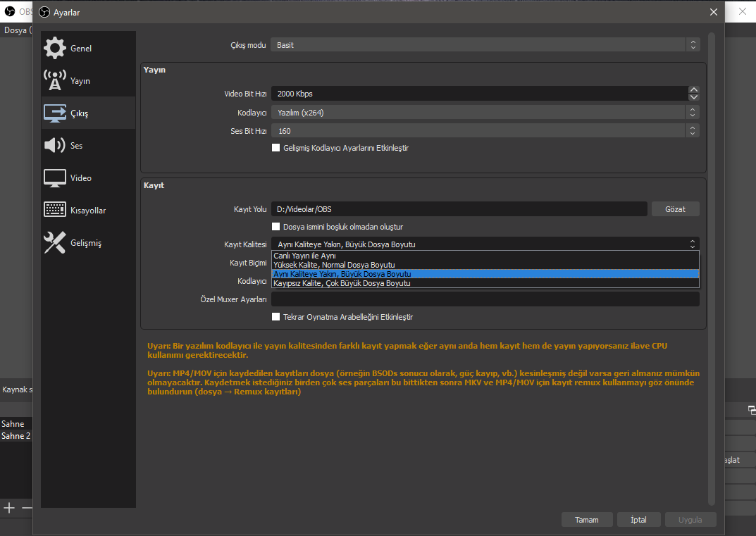
Task: Choose Kayıpsız Kalite, Çok Büyük Dosya Boyutu
Action: tap(485, 283)
